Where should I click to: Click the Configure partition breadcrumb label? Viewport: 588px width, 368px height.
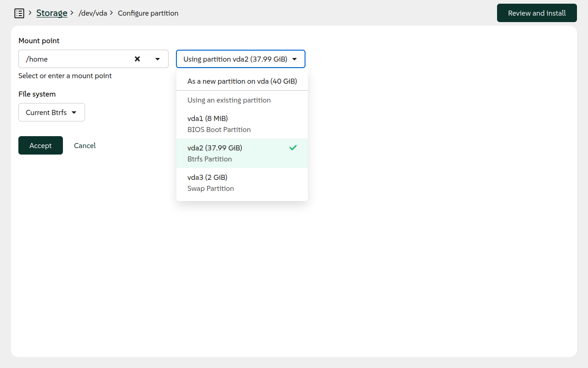coord(148,13)
